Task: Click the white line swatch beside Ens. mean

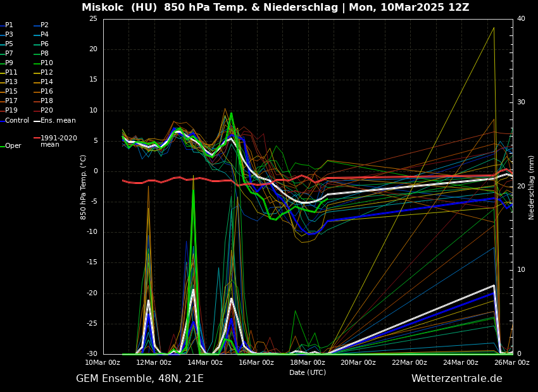Action: (37, 121)
